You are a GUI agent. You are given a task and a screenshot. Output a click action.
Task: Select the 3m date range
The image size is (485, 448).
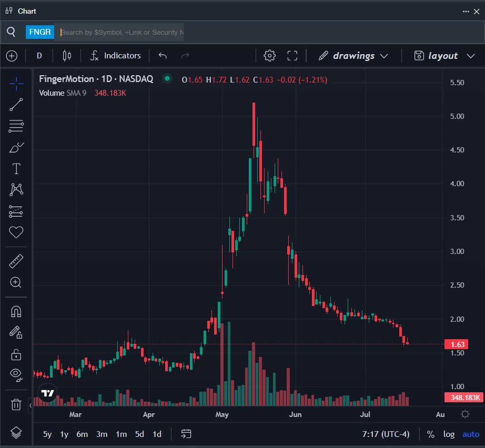pos(102,434)
